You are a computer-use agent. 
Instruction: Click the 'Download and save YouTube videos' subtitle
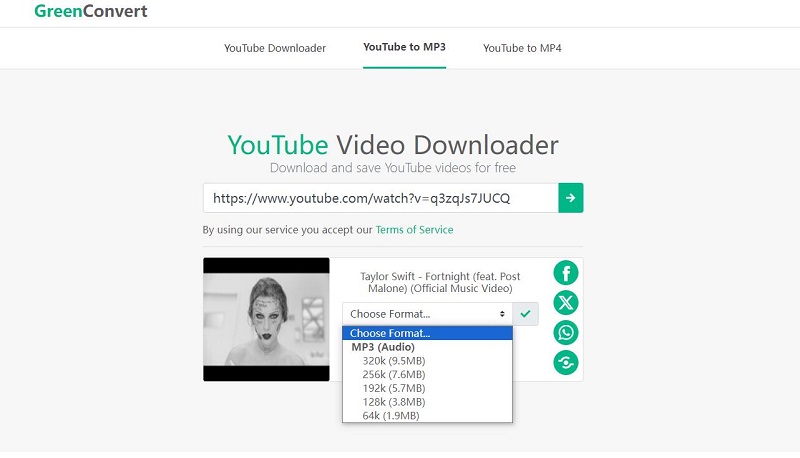[393, 168]
